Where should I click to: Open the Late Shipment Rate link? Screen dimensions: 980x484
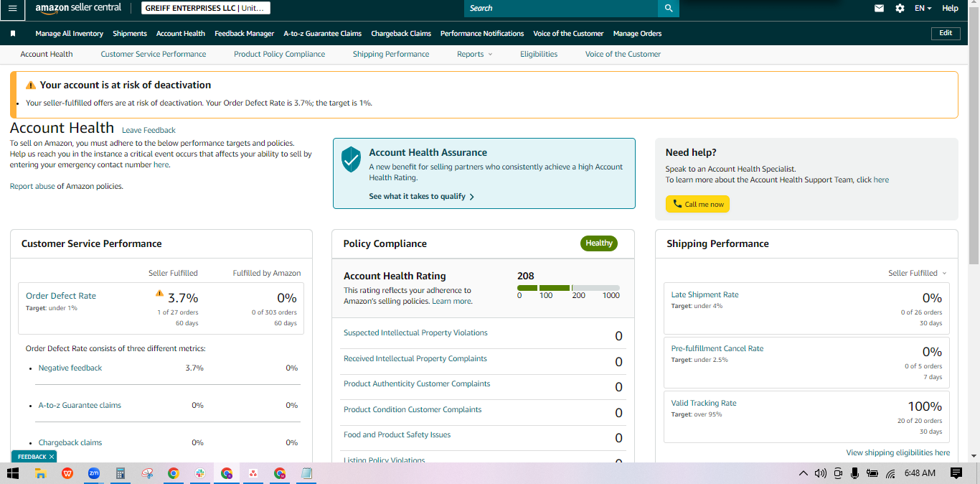pos(705,294)
